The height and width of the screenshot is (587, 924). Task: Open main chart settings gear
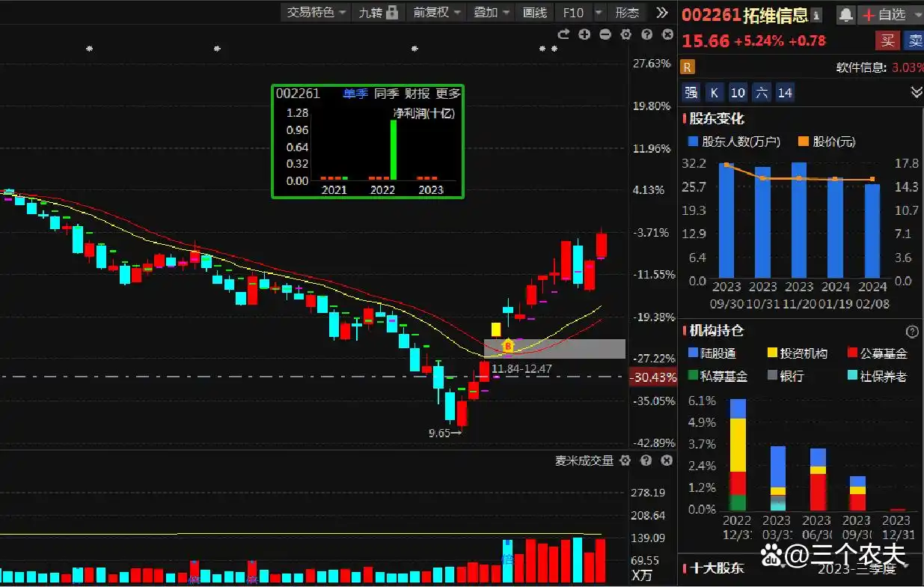[x=626, y=34]
